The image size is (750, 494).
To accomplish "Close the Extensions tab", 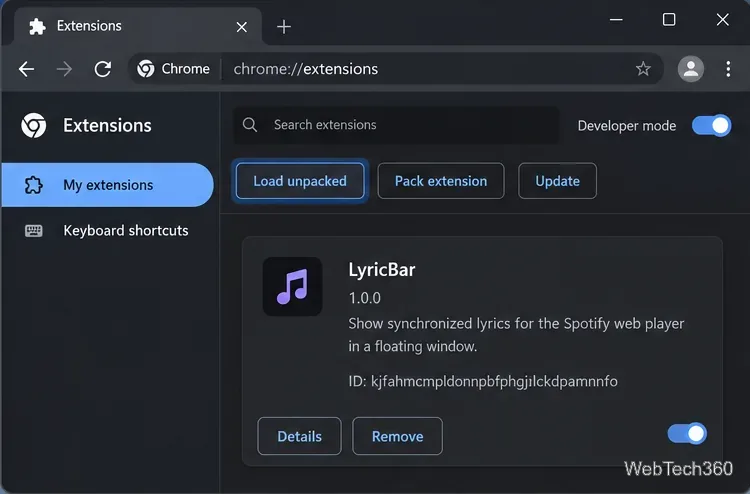I will click(x=242, y=27).
